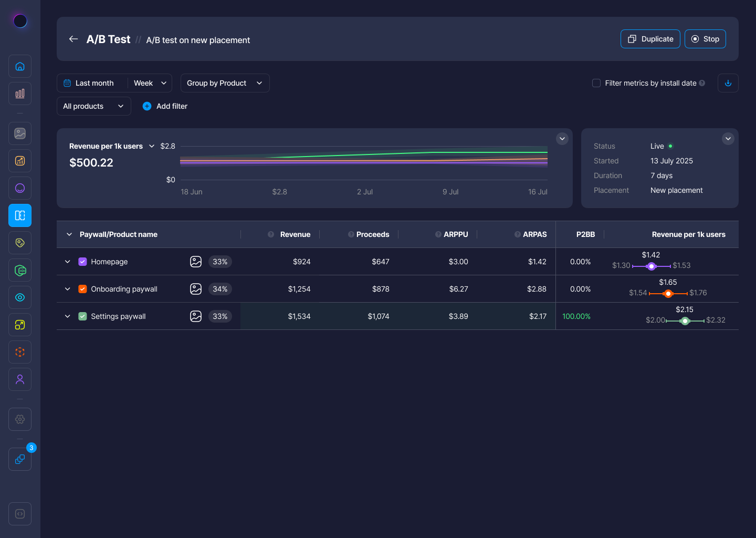Open the All products dropdown
Screen dimensions: 756x538
(x=93, y=106)
